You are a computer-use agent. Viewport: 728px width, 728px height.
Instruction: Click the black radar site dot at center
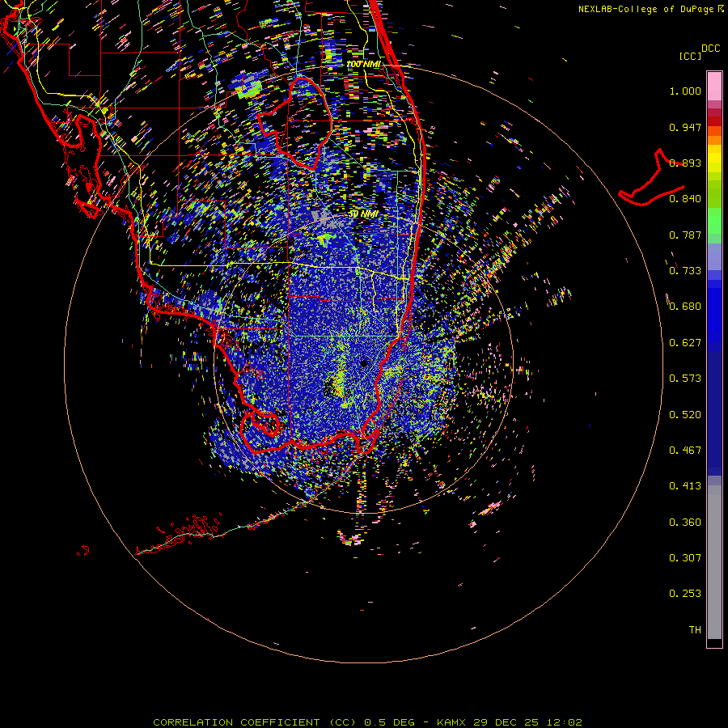[x=364, y=363]
